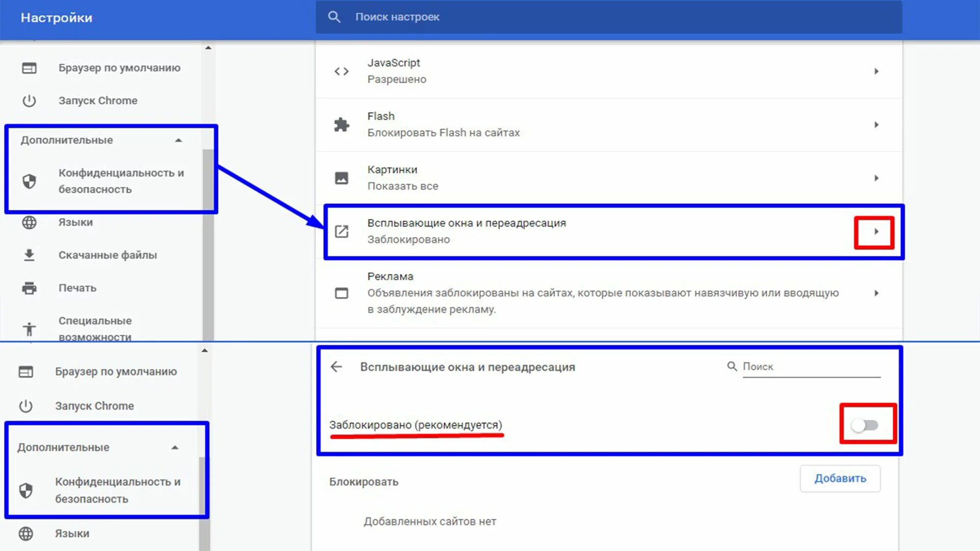Viewport: 980px width, 551px height.
Task: Click the magnifier icon in the top search bar
Action: pyautogui.click(x=334, y=17)
